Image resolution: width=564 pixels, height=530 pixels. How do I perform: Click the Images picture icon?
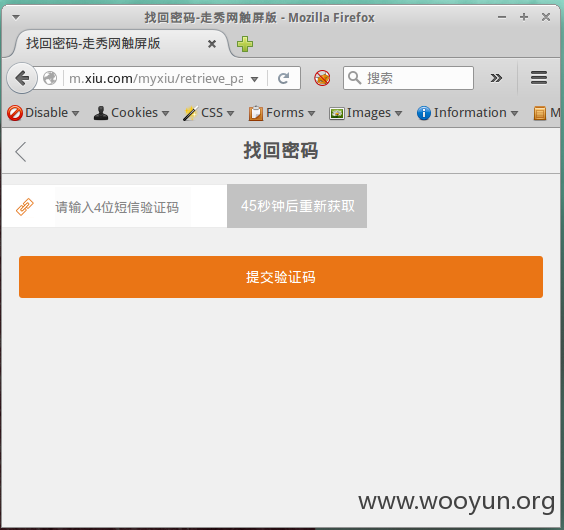coord(337,114)
